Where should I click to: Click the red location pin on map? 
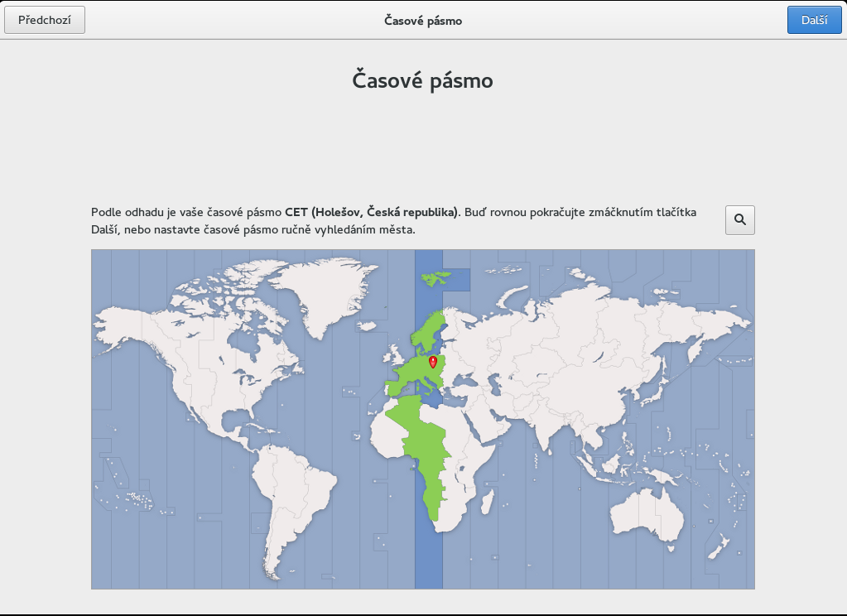pyautogui.click(x=432, y=362)
